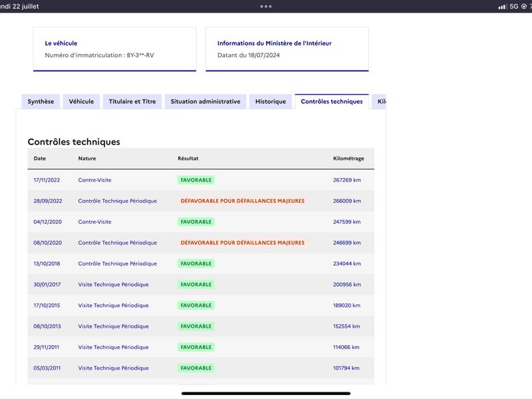The height and width of the screenshot is (399, 532).
Task: Tap the three-dot multitasking menu
Action: coord(266,7)
